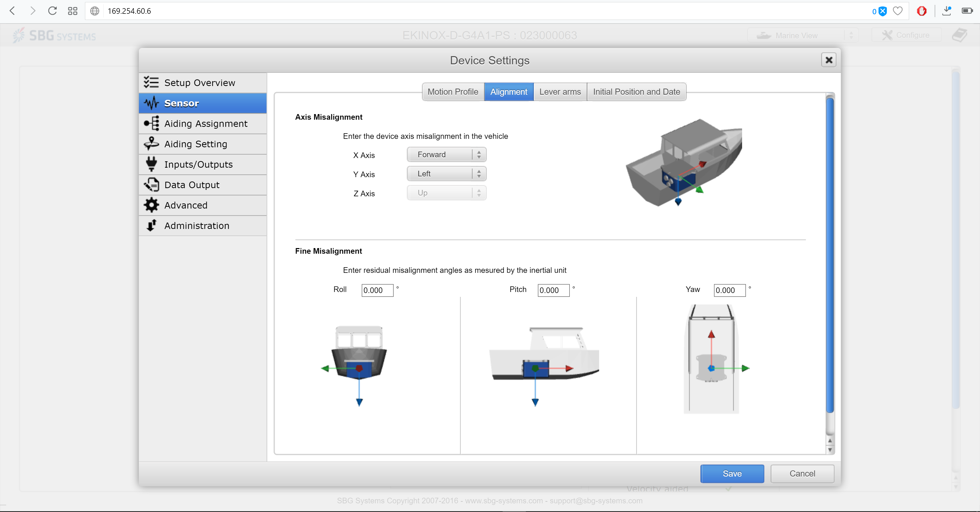Click the browser reload icon
Viewport: 980px width, 512px height.
[x=53, y=11]
